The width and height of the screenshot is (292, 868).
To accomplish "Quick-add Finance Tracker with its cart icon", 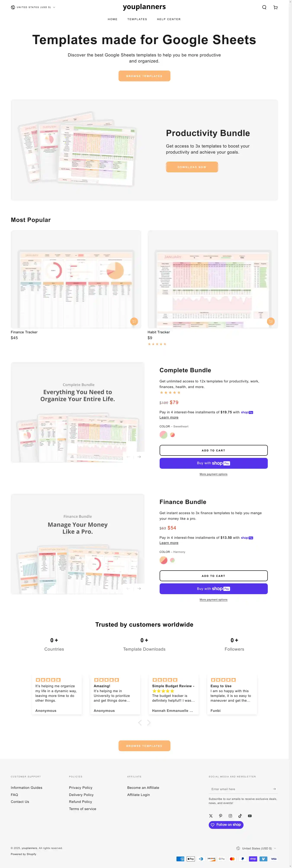I will [x=134, y=321].
